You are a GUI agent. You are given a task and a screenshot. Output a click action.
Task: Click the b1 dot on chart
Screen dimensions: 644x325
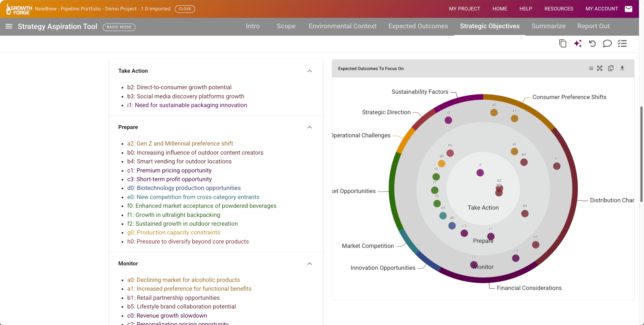[557, 166]
